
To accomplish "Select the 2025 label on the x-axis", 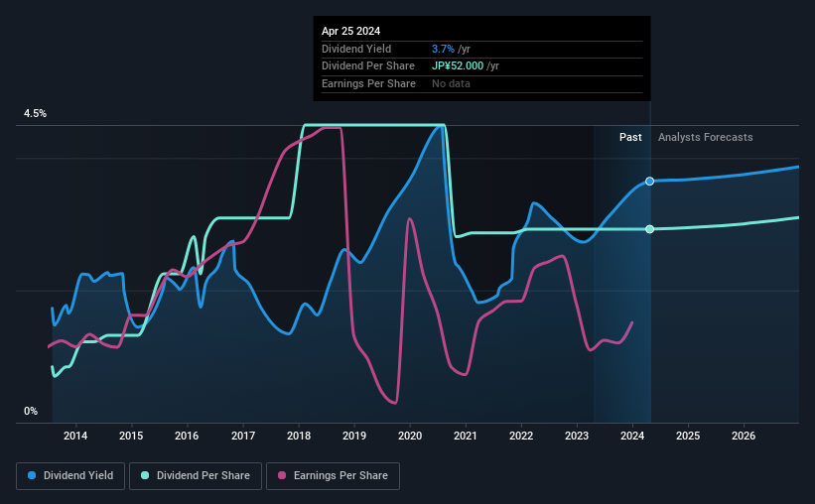I will pos(688,436).
